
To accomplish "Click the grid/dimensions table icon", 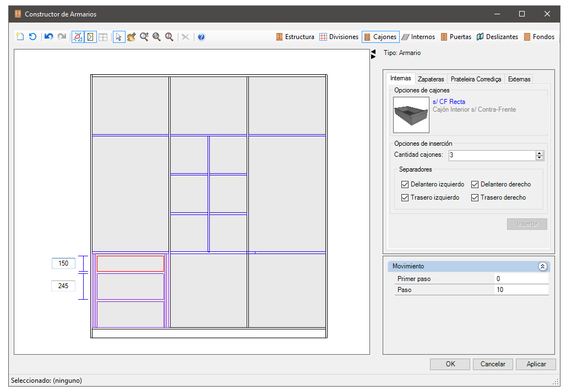I will point(103,37).
